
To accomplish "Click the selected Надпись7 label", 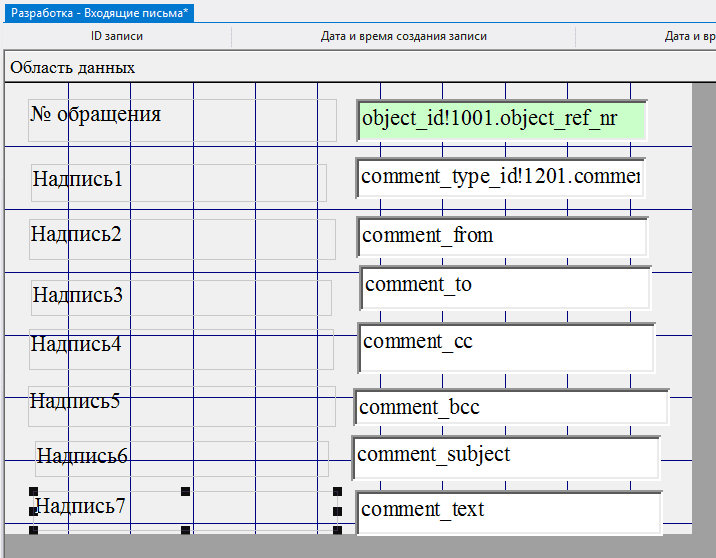I will 82,506.
